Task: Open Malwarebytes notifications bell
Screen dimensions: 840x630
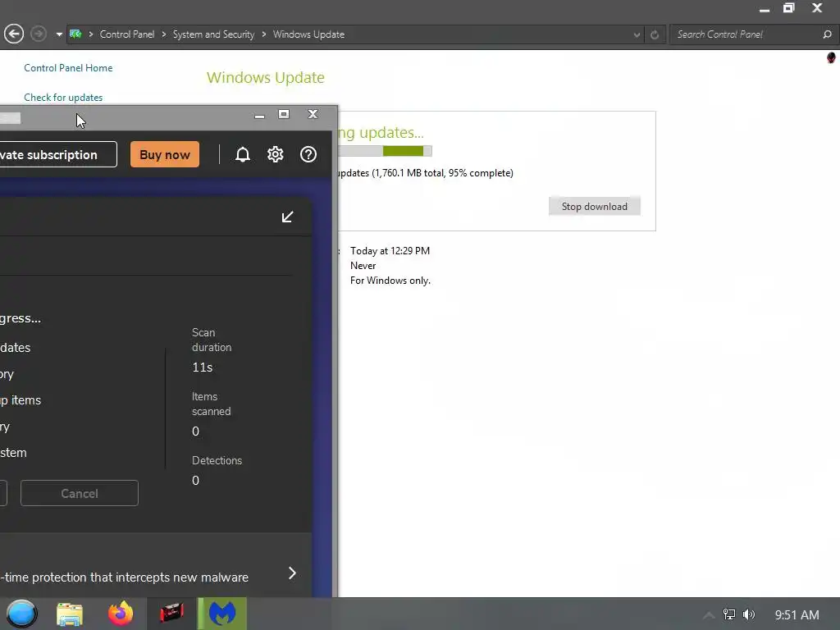Action: [243, 154]
